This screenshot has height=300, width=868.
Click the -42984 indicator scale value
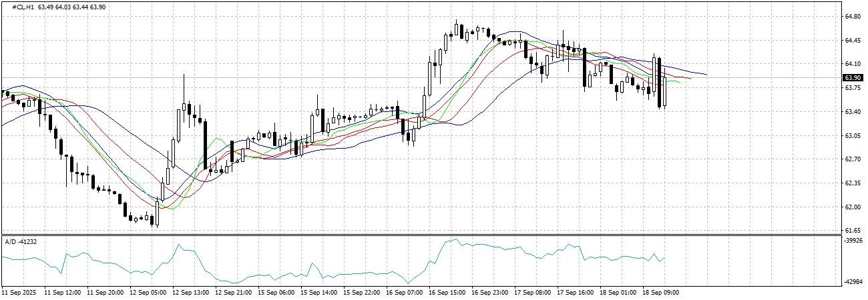(x=854, y=283)
